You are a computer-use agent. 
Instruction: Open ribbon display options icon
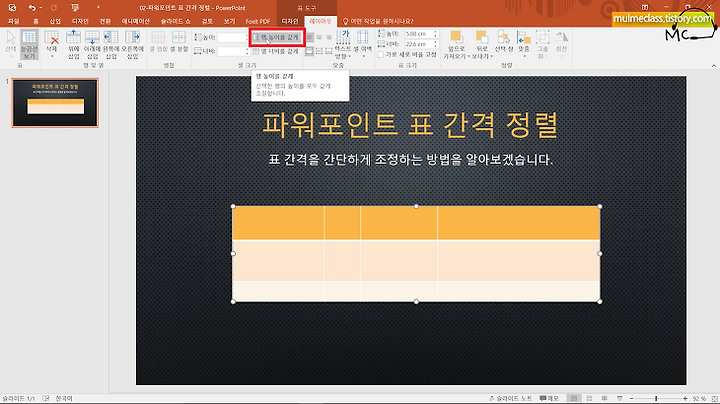click(645, 7)
